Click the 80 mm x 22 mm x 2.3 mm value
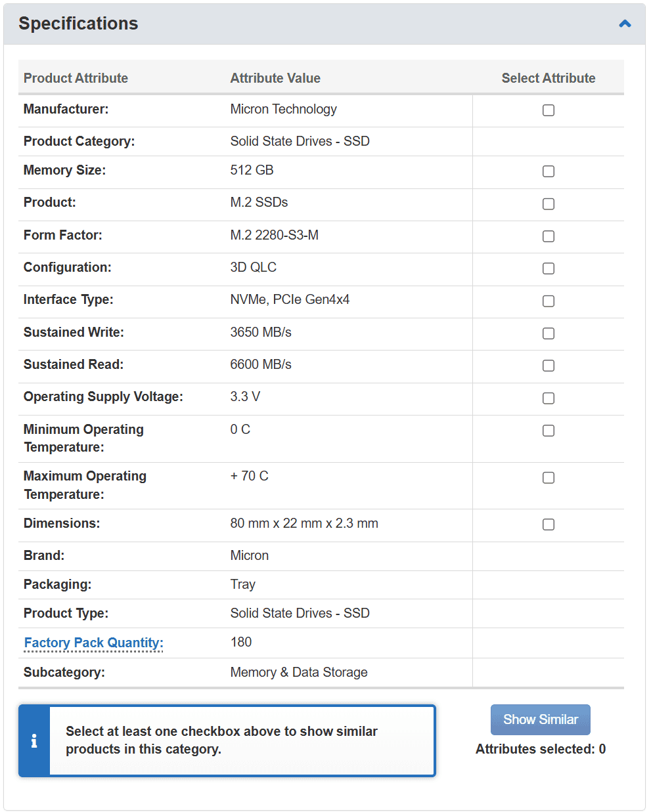This screenshot has width=651, height=812. tap(304, 523)
